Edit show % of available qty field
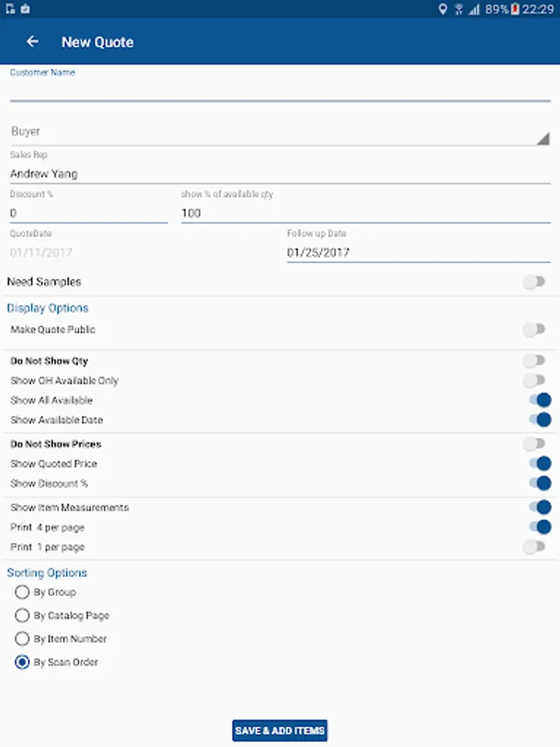The image size is (560, 747). (x=365, y=213)
